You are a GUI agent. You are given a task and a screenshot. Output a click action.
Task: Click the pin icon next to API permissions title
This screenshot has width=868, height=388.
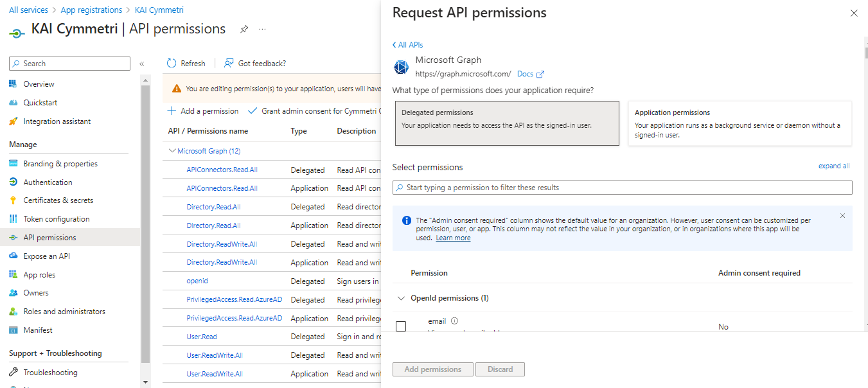pos(244,30)
